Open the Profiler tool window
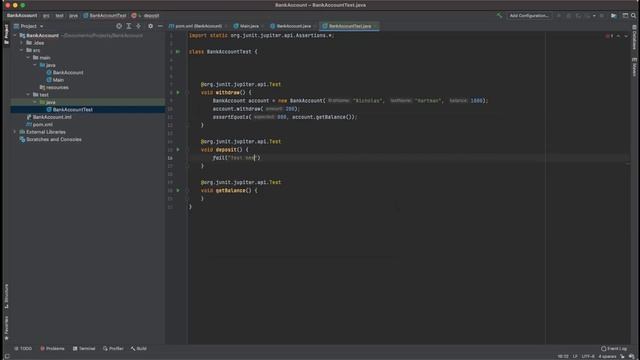The width and height of the screenshot is (640, 360). click(113, 349)
